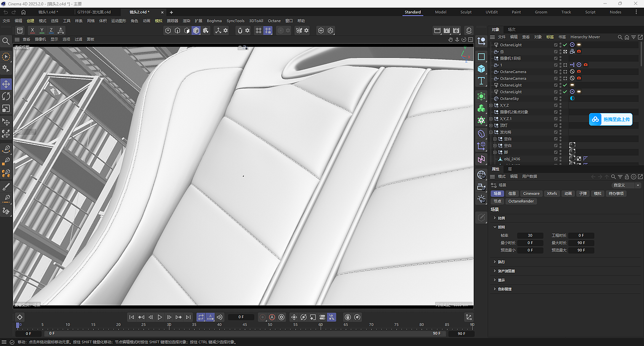The height and width of the screenshot is (346, 644).
Task: Toggle Y axis lock
Action: pos(42,31)
